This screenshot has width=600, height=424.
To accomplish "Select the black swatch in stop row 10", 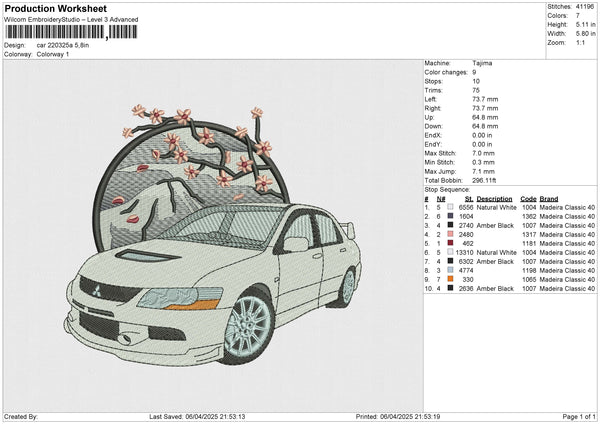I will pos(450,288).
